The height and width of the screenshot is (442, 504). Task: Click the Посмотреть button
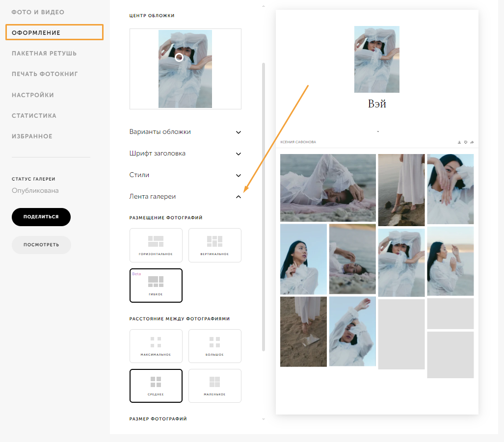(x=41, y=245)
